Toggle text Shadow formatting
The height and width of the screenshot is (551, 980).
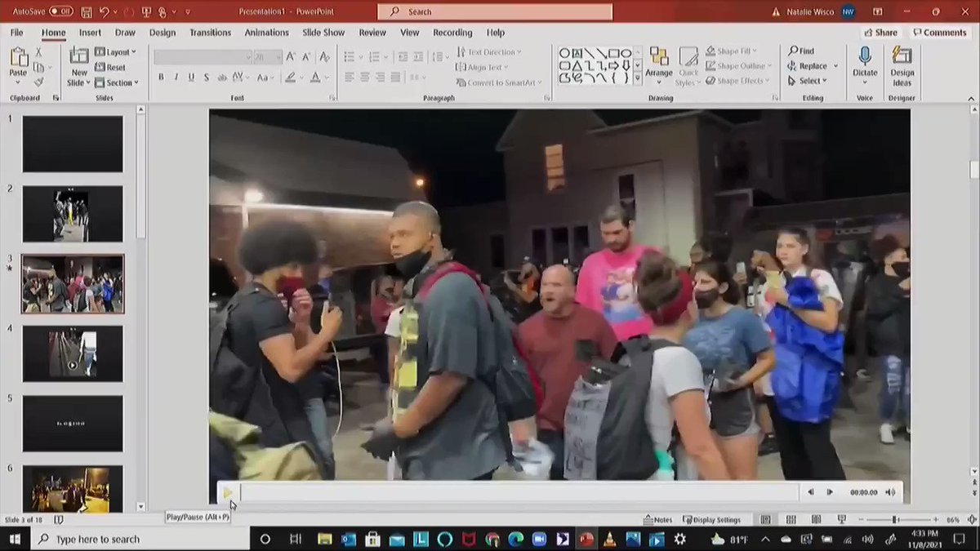tap(207, 78)
